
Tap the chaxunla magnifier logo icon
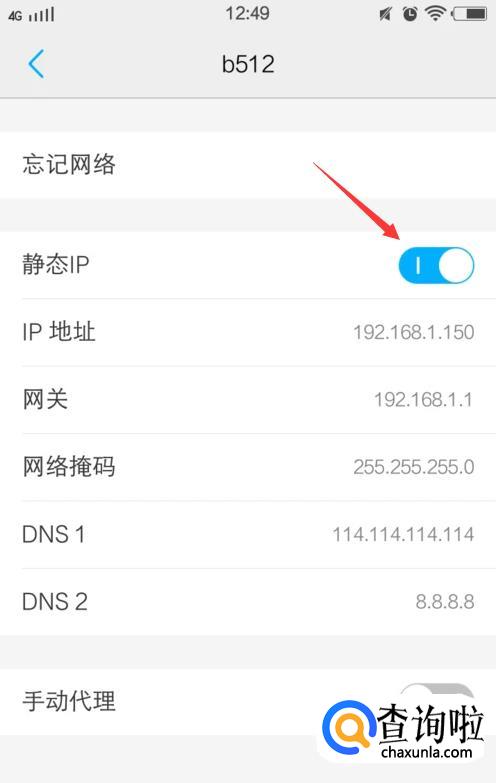coord(349,728)
